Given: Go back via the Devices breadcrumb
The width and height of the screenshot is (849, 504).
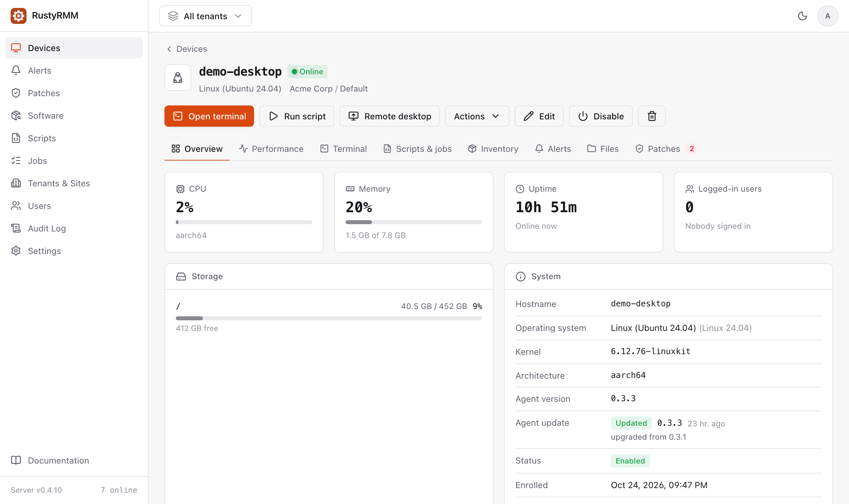Looking at the screenshot, I should coord(187,49).
